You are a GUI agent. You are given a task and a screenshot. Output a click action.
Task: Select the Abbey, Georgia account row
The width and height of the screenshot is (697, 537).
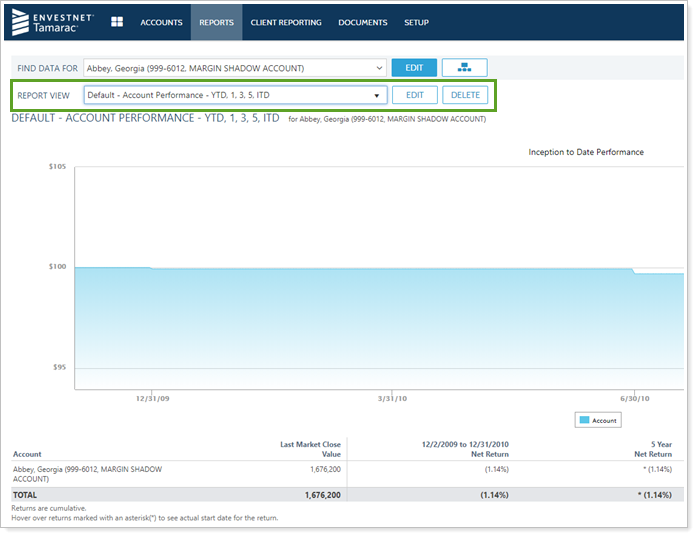tap(87, 472)
